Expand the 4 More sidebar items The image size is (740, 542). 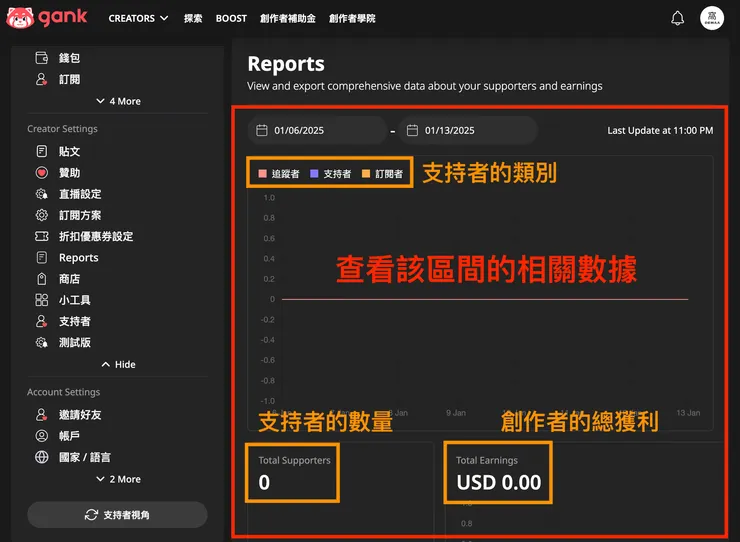click(x=118, y=101)
